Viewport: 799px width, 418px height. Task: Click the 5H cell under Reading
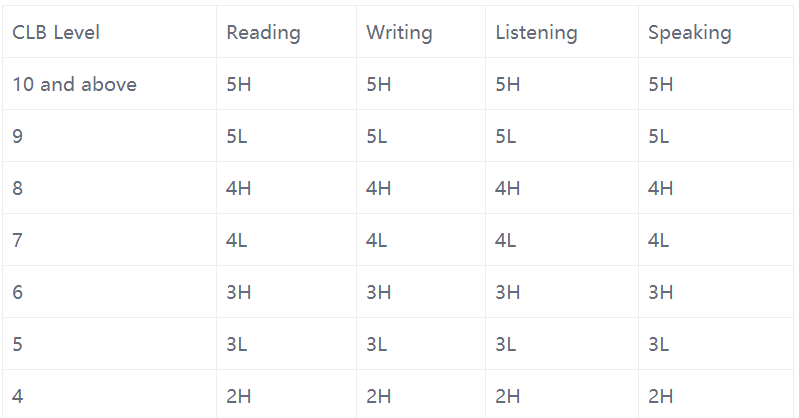239,85
